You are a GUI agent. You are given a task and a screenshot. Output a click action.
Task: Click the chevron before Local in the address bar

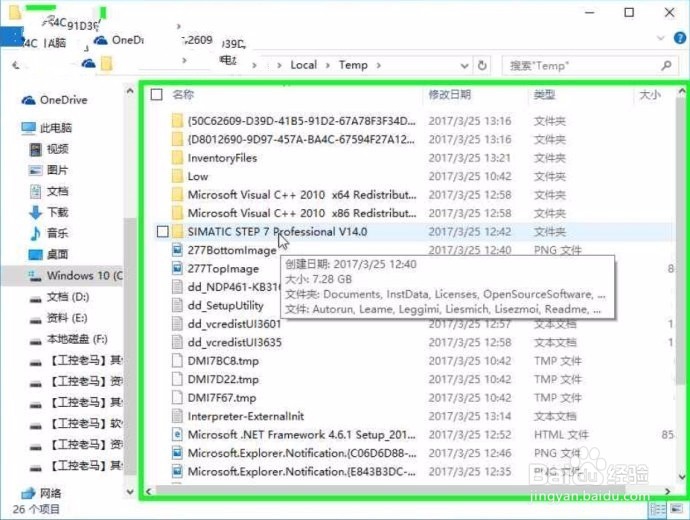pos(279,66)
